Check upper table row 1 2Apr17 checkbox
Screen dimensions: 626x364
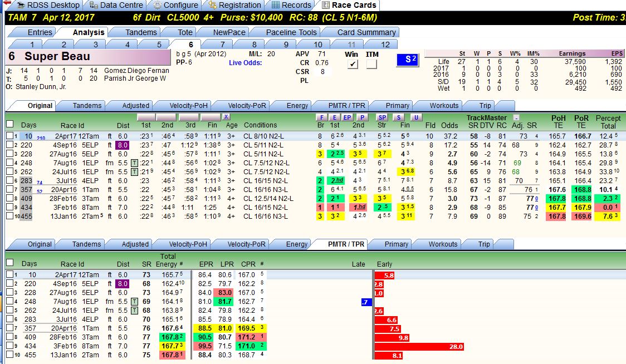(9, 136)
